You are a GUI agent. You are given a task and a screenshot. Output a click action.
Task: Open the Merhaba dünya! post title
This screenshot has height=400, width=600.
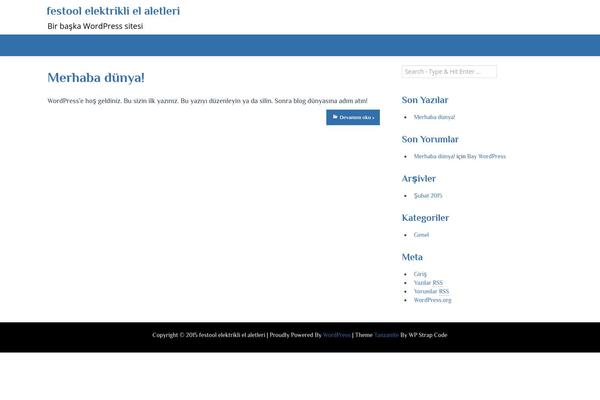(96, 78)
